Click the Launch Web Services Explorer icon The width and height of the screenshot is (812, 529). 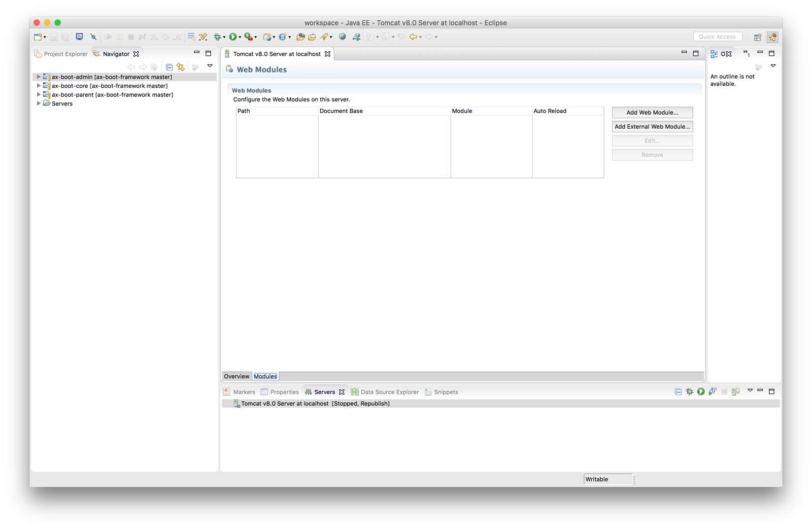357,37
